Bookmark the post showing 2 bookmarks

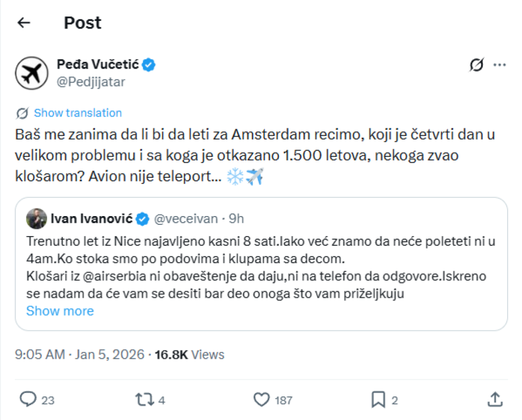coord(379,401)
